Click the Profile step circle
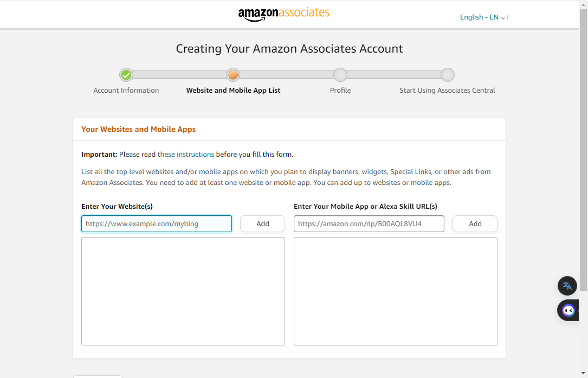 pos(340,75)
